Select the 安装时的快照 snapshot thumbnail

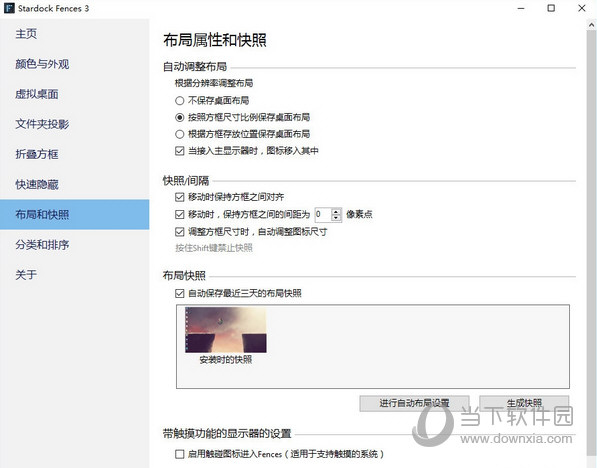tap(226, 330)
